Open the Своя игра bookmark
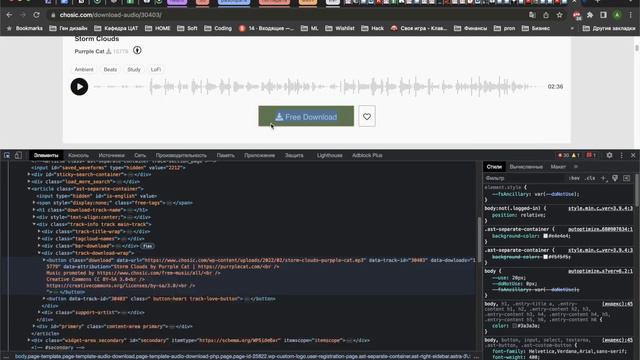 click(x=419, y=28)
